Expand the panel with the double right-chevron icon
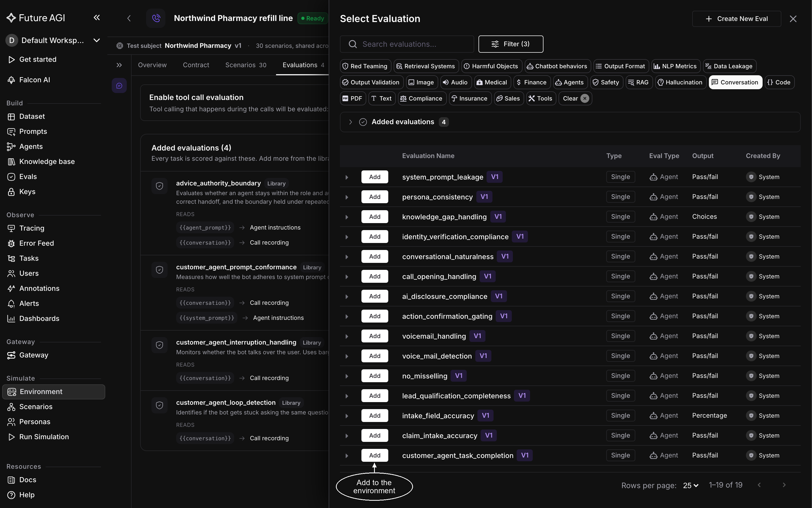Screen dimensions: 812x508 click(x=119, y=65)
